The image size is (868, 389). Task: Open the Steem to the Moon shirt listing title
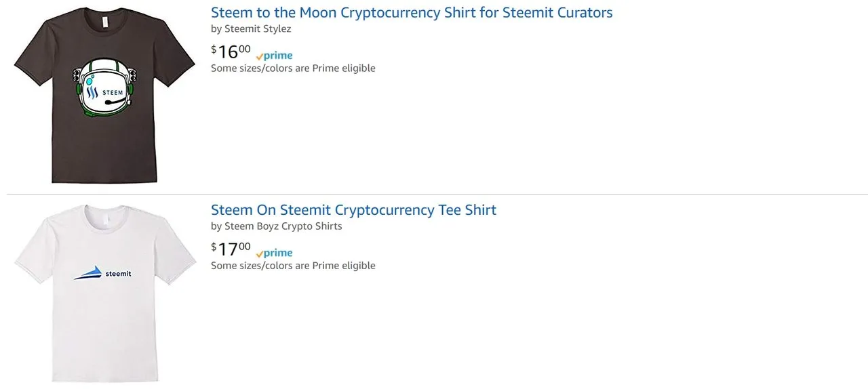pyautogui.click(x=412, y=12)
